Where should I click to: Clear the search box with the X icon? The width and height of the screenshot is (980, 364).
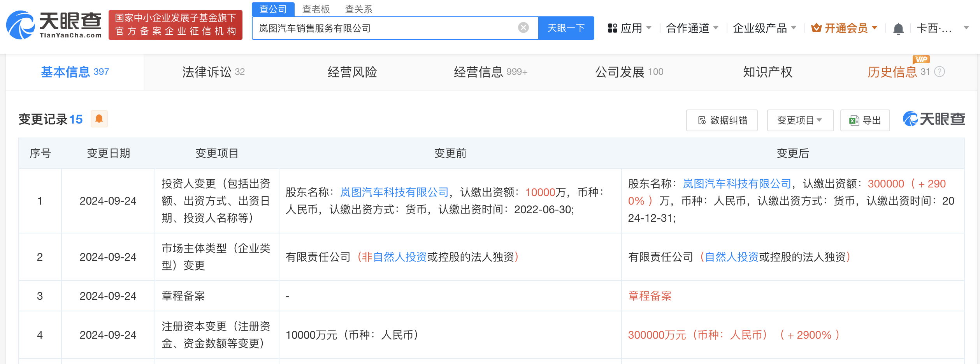[523, 28]
